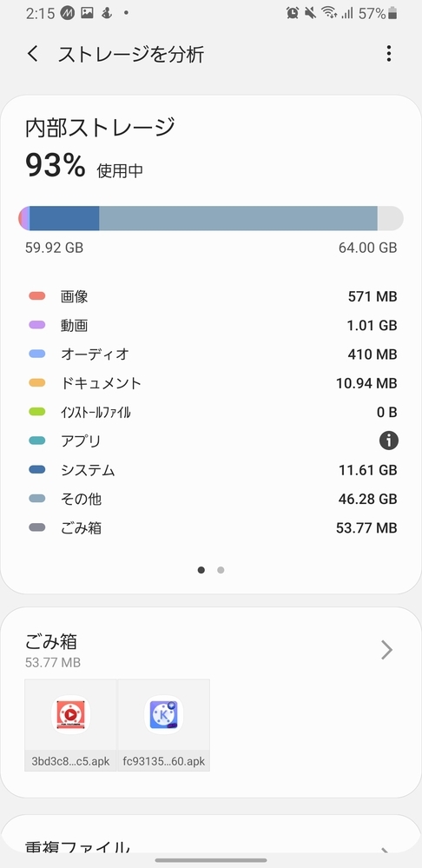Tap the info icon beside アプリ
Viewport: 422px width, 868px height.
pyautogui.click(x=389, y=441)
